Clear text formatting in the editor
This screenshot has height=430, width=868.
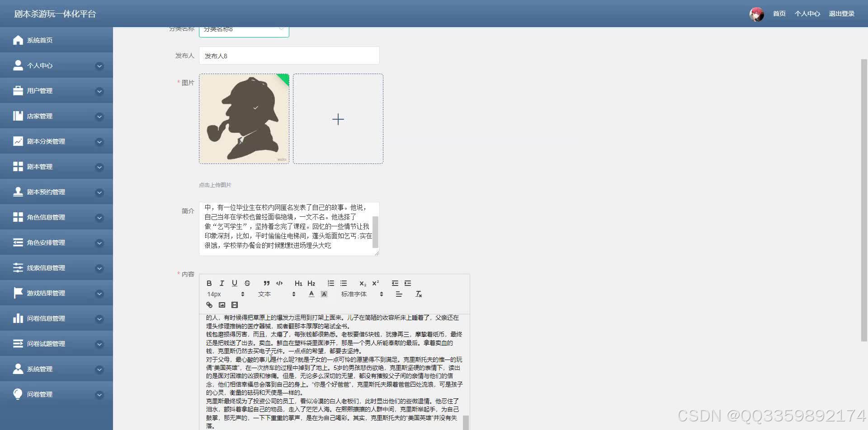pos(419,294)
